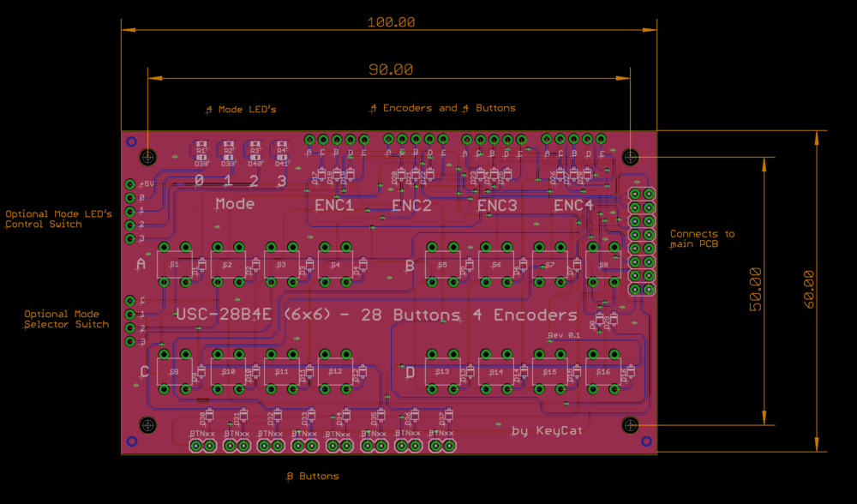Click the row A silkscreen letter
Image resolution: width=857 pixels, height=504 pixels.
tap(141, 265)
